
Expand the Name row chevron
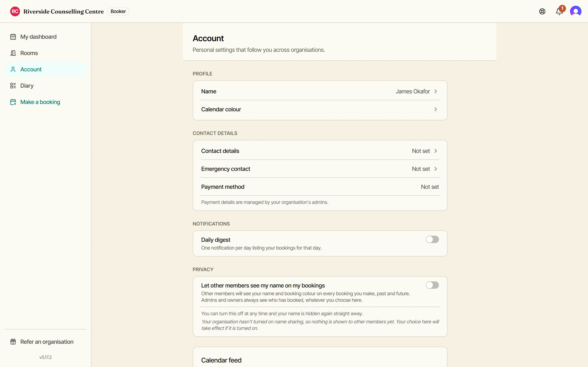click(x=436, y=91)
